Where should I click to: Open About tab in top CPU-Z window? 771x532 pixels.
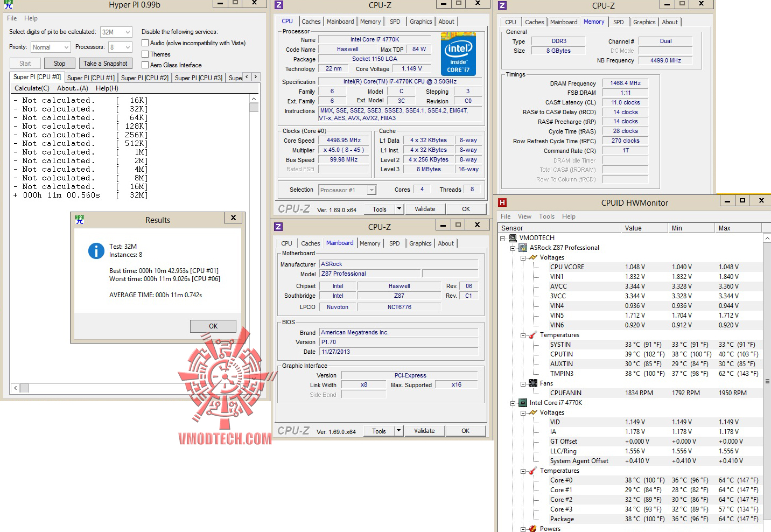446,22
